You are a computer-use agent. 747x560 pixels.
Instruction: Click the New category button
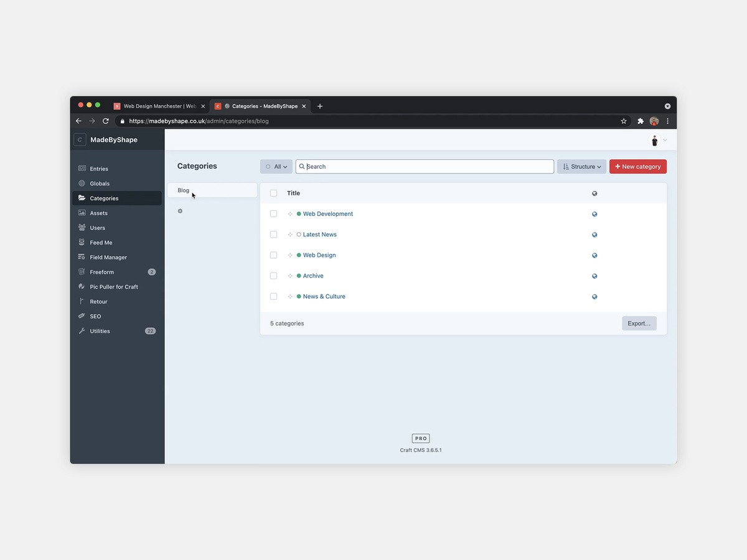point(637,166)
